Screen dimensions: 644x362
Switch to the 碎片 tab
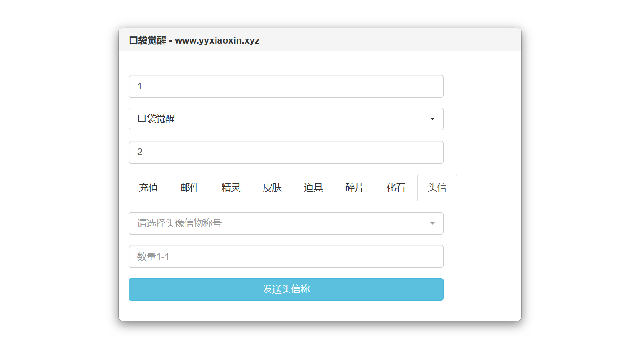[354, 187]
